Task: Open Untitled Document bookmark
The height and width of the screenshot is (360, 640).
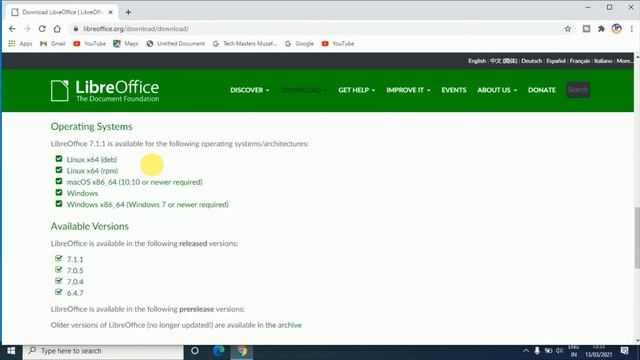Action: [176, 43]
